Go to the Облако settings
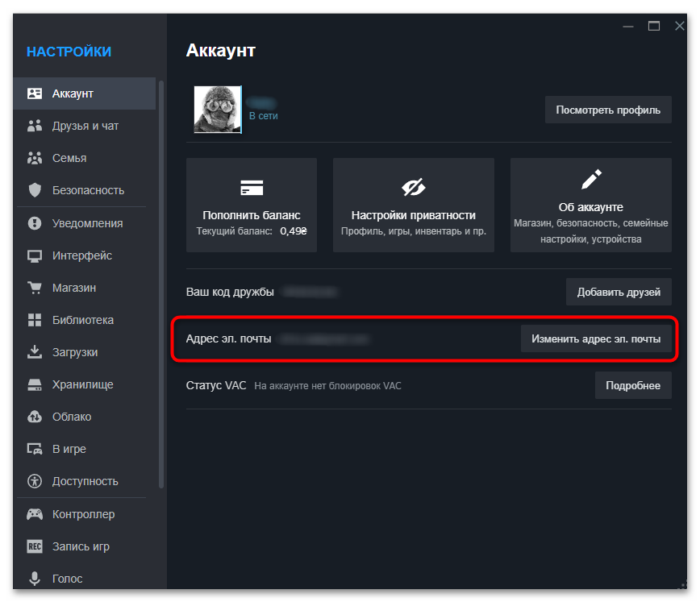Viewport: 700px width, 602px height. coord(85,417)
